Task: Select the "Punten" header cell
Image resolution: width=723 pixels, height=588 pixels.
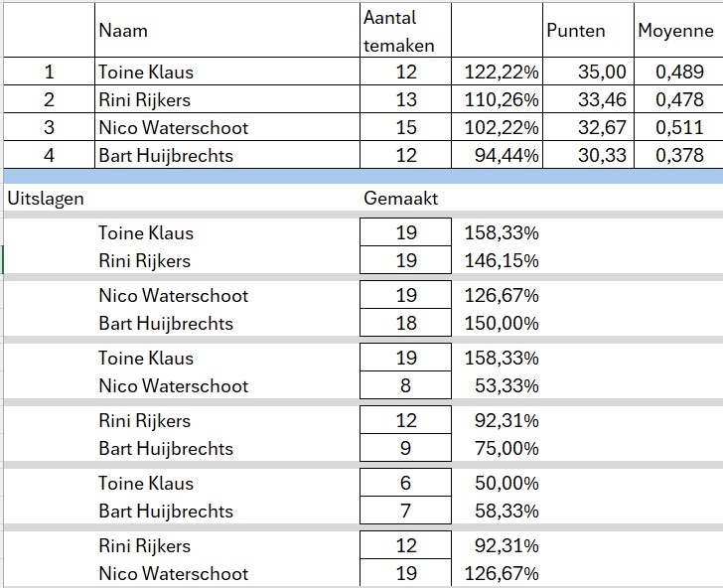Action: (576, 31)
